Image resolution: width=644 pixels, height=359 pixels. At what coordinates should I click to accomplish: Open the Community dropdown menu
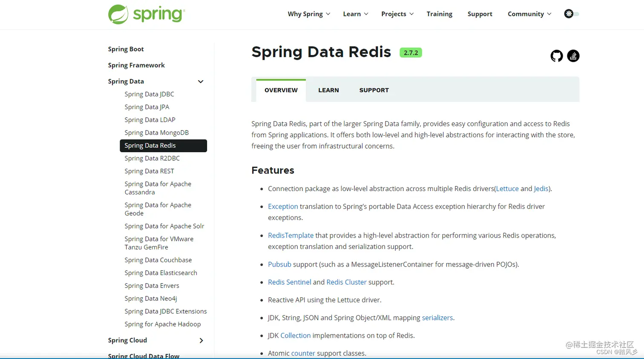[x=529, y=14]
